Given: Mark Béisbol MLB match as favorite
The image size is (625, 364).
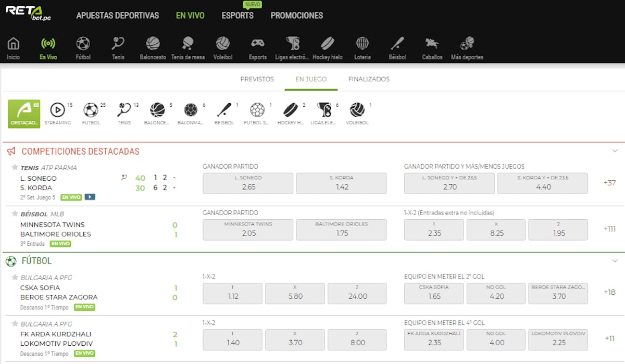Looking at the screenshot, I should tap(15, 214).
